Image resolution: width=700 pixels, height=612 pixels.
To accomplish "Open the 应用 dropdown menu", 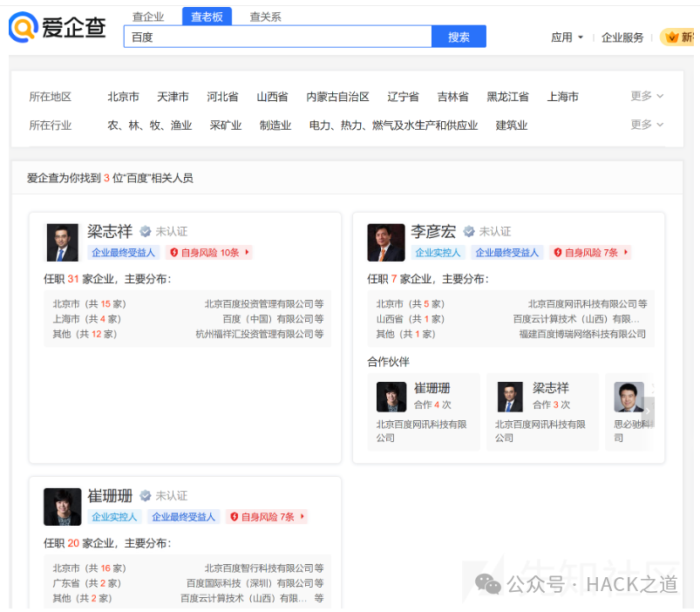I will (566, 37).
